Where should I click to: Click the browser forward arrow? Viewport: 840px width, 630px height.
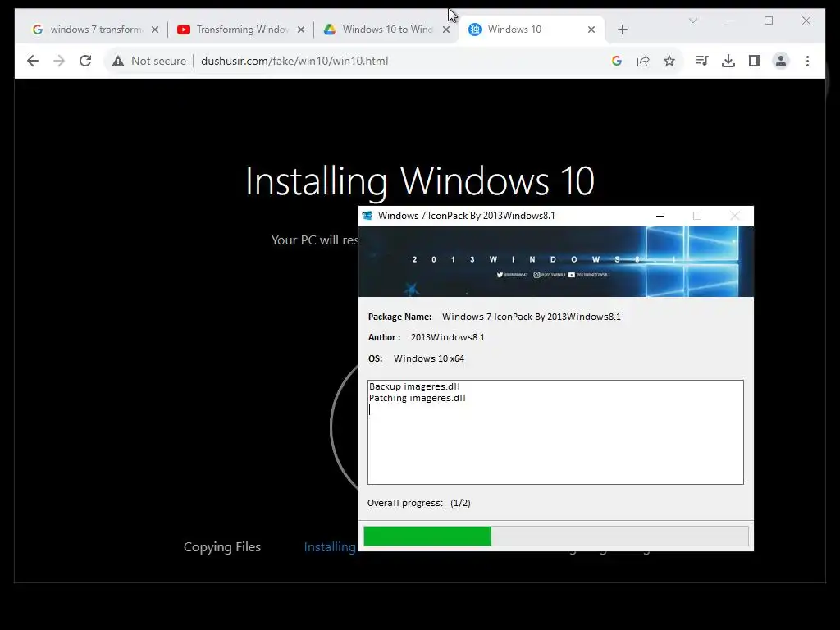(x=59, y=61)
